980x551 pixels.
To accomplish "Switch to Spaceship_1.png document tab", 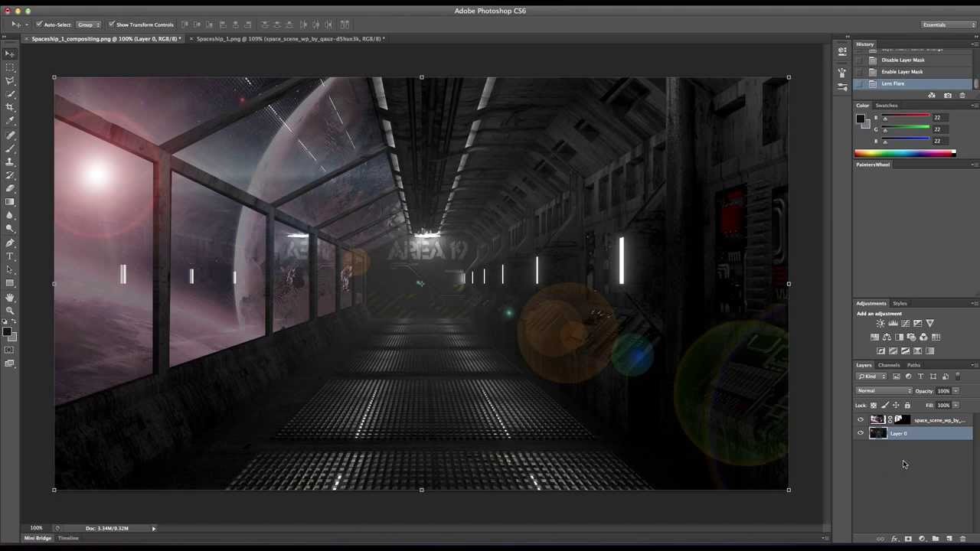I will pos(289,38).
